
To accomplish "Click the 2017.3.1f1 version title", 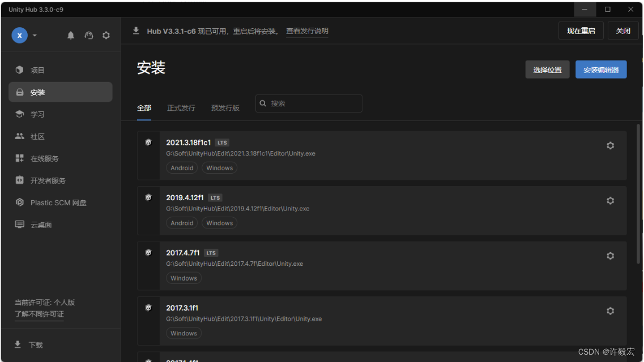I will [x=182, y=308].
